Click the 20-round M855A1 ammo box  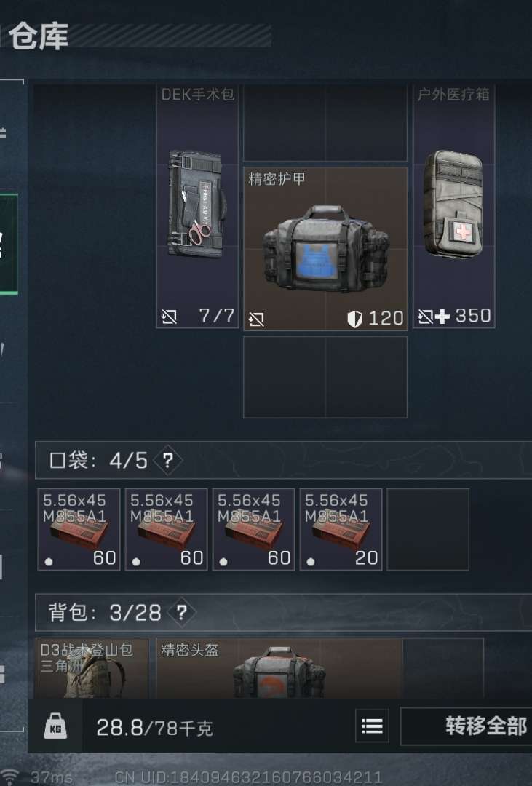(x=341, y=529)
